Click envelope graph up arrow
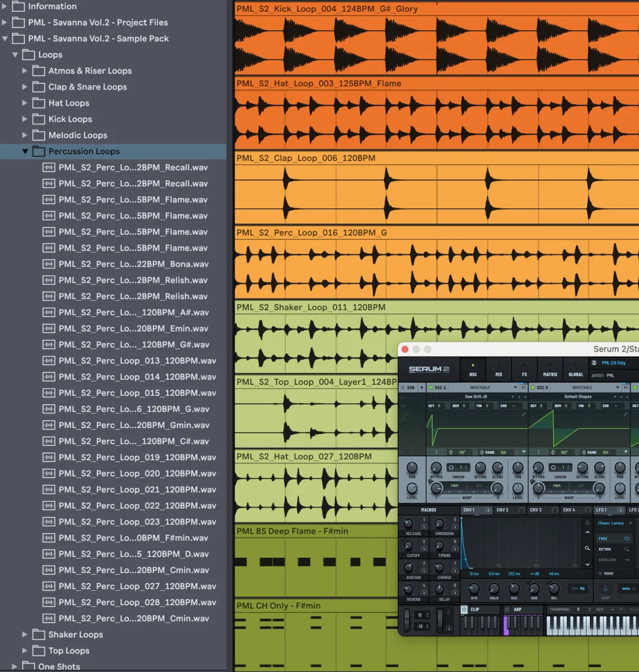 pos(588,532)
